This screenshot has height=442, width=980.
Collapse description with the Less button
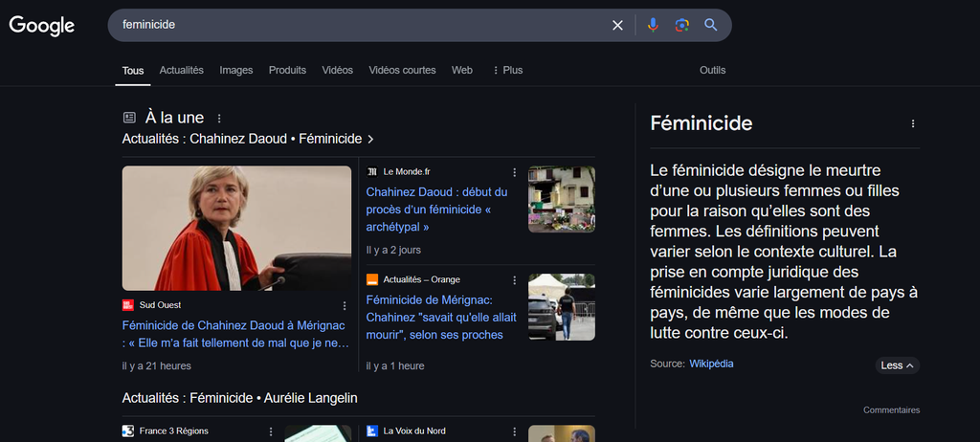pyautogui.click(x=897, y=365)
